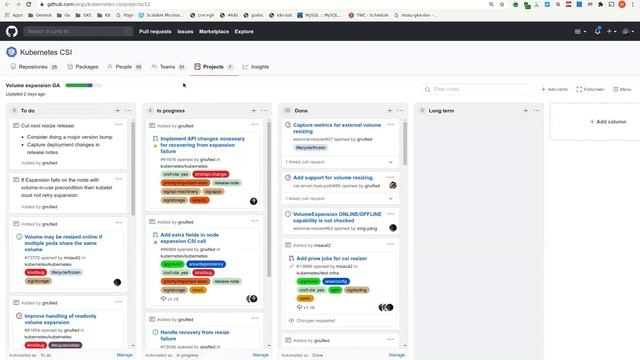
Task: Open menu on Cut next resize release card
Action: click(x=119, y=124)
